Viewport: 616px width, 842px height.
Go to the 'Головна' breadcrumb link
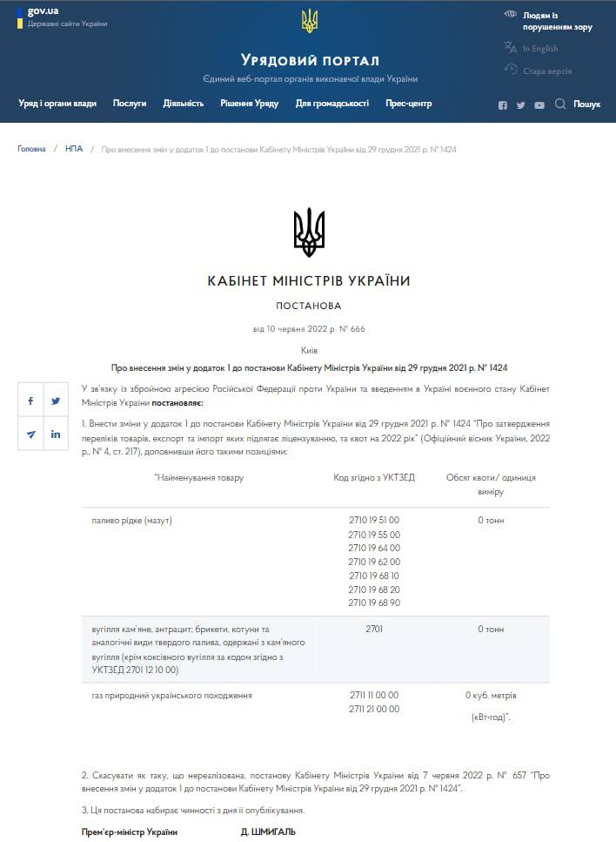click(31, 149)
